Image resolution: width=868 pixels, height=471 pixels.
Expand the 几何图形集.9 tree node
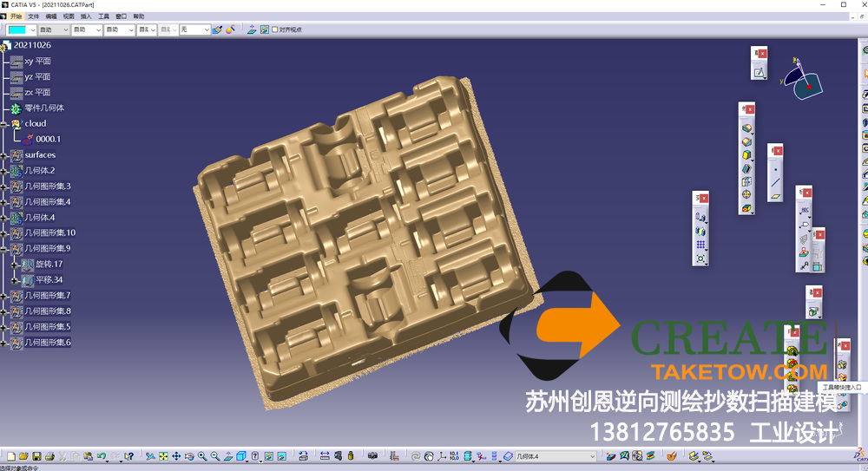point(5,249)
